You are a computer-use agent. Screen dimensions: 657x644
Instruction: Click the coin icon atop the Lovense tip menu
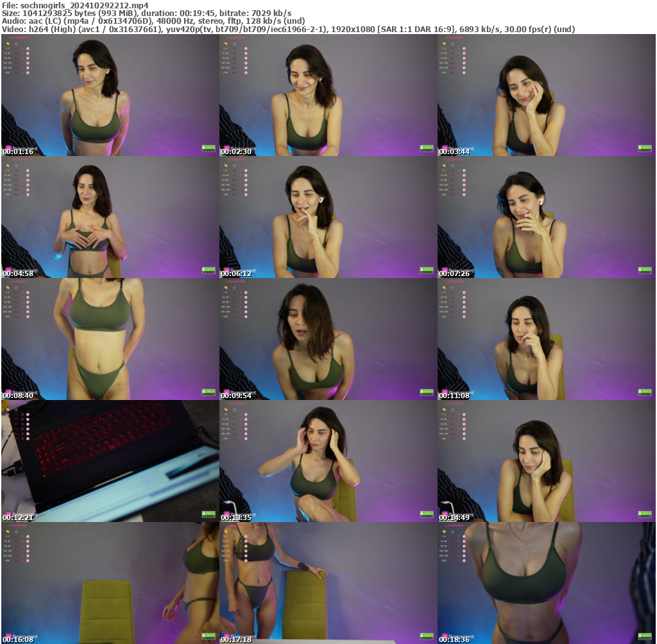(8, 44)
